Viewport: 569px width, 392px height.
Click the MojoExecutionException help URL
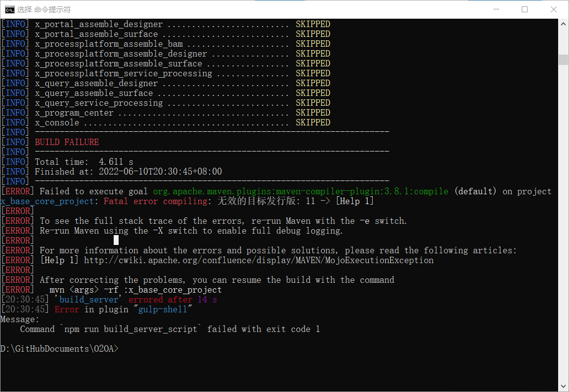(x=259, y=260)
